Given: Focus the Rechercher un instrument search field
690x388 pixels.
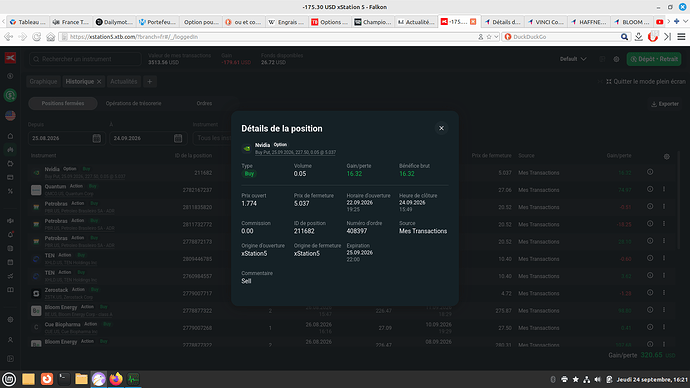Looking at the screenshot, I should tap(85, 59).
